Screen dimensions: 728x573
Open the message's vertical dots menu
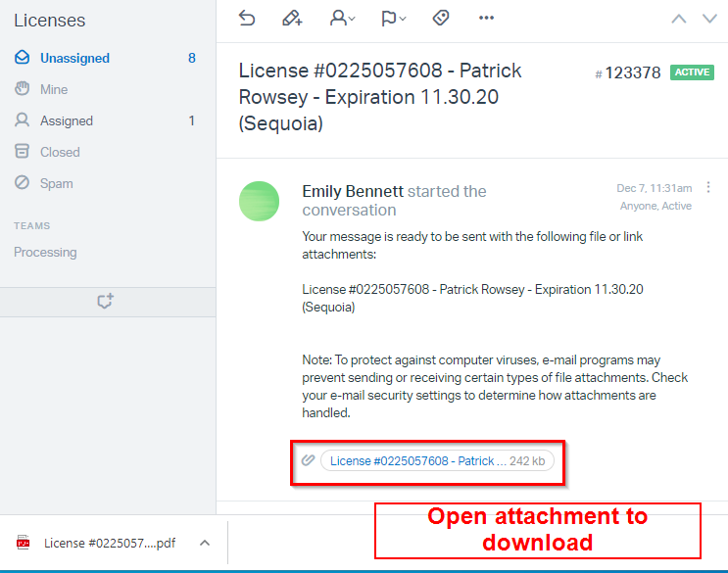(x=708, y=187)
